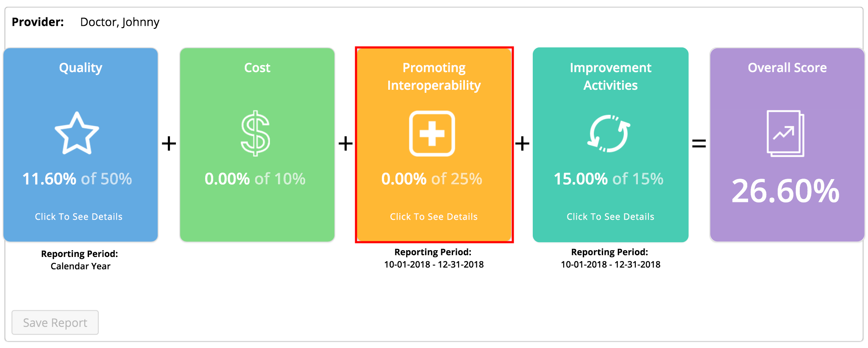Click the Cost dollar sign icon

pyautogui.click(x=256, y=133)
